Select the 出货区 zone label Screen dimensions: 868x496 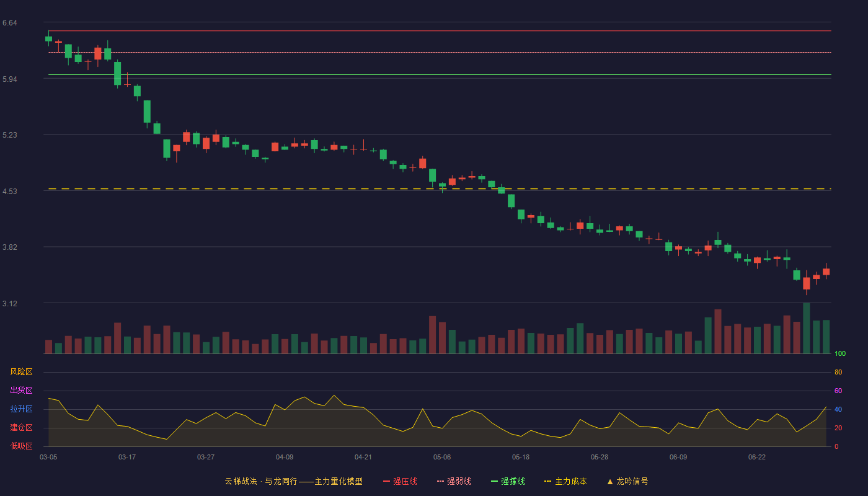(22, 391)
